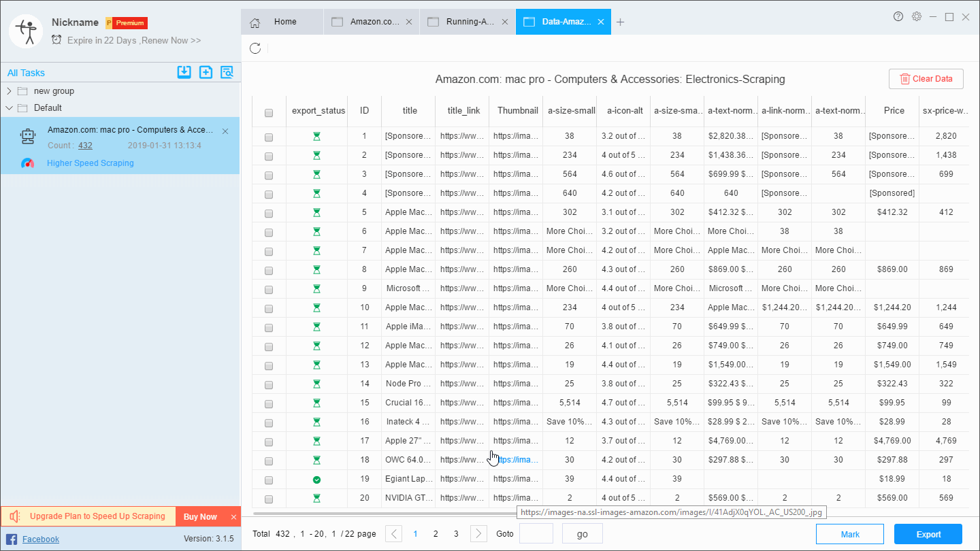Remove the Amazon mac pro task with X
This screenshot has width=980, height=551.
(x=225, y=131)
